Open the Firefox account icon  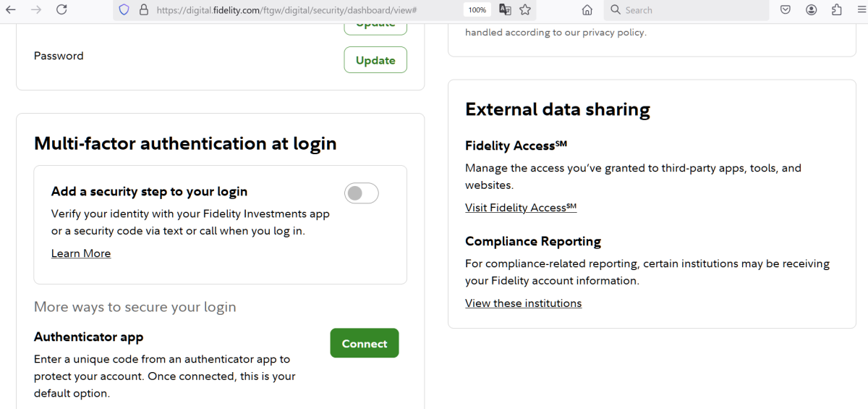(x=811, y=10)
